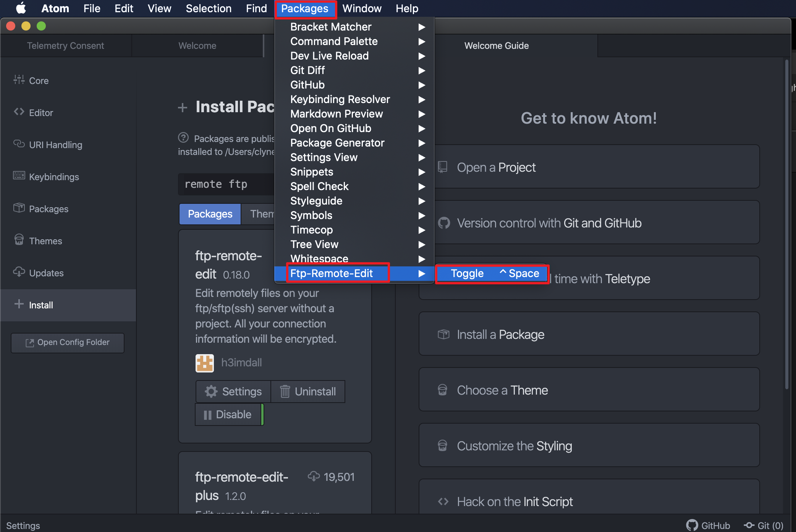This screenshot has height=532, width=796.
Task: Click the Updates cloud download icon
Action: (19, 272)
